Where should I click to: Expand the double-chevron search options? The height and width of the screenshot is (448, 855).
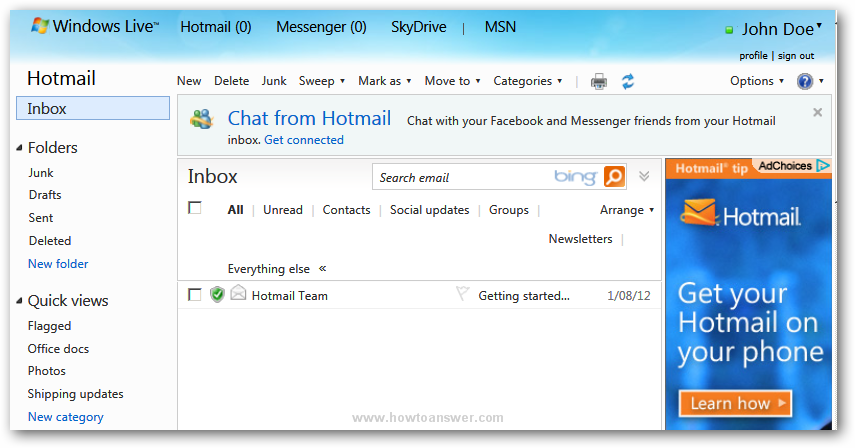644,176
